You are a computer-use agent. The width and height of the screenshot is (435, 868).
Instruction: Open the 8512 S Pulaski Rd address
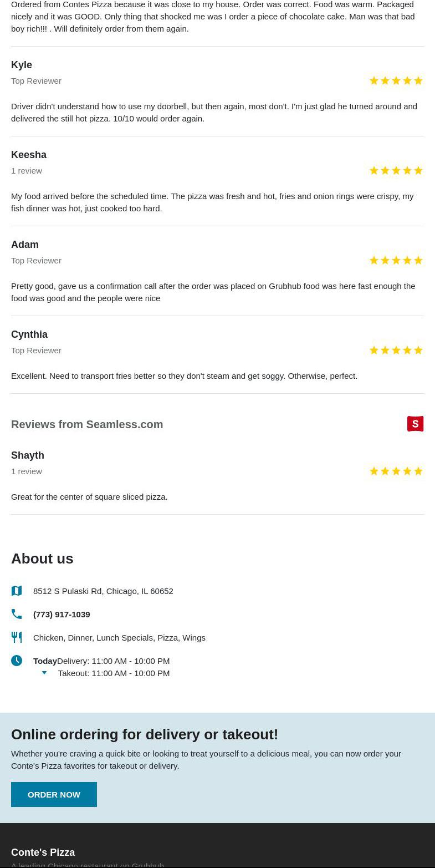click(103, 591)
